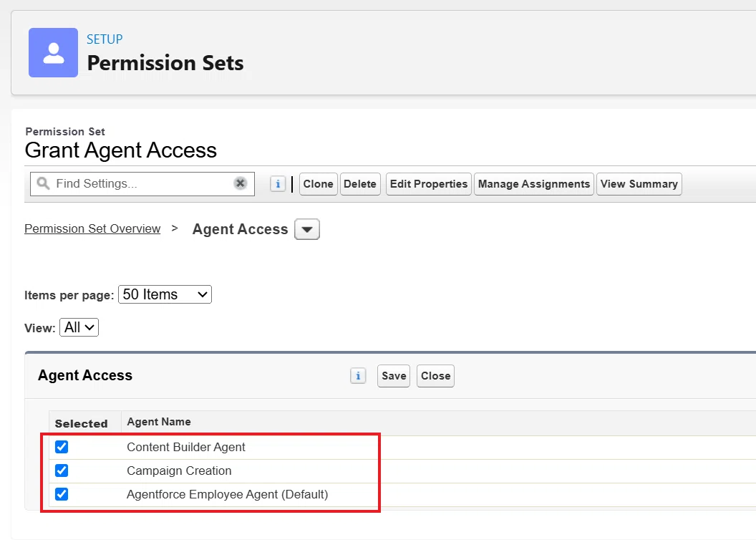
Task: Click Edit Properties button
Action: [429, 184]
